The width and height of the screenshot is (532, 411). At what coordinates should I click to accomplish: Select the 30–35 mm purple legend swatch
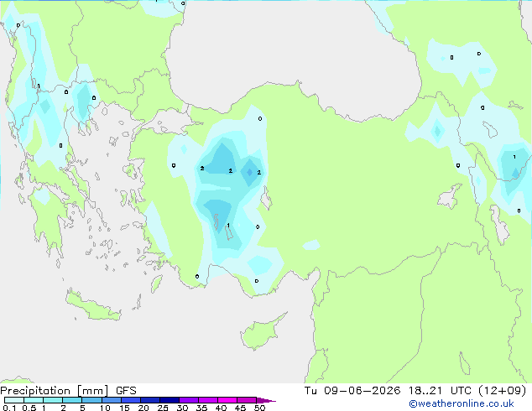(189, 400)
